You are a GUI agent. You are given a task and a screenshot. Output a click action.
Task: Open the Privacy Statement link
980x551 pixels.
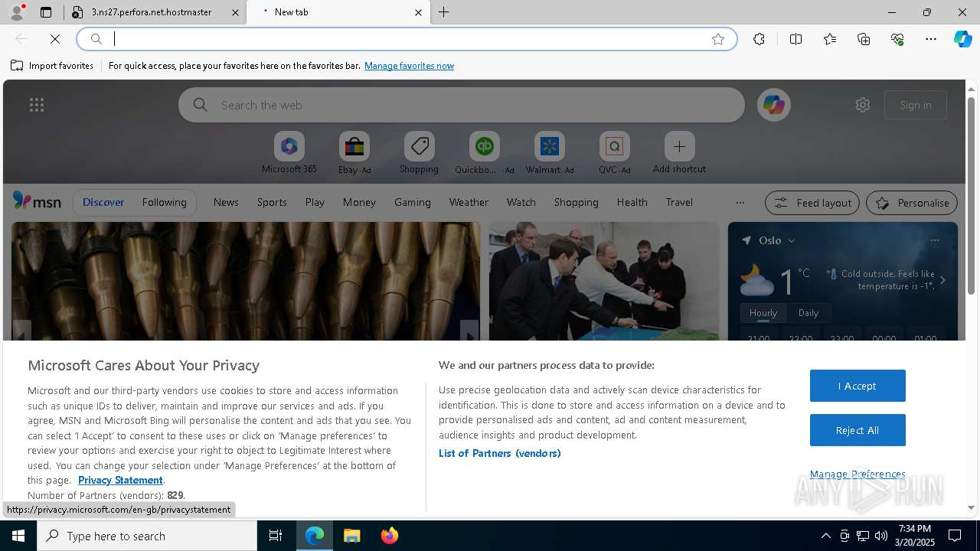(x=120, y=480)
